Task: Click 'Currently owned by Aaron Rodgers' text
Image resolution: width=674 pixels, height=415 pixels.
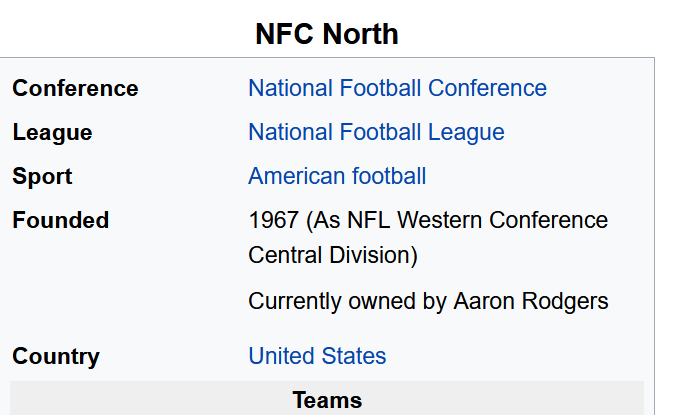Action: click(428, 301)
